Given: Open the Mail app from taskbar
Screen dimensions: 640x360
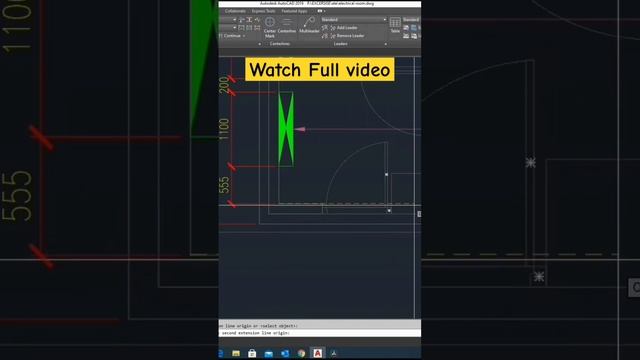Looking at the screenshot, I should [x=269, y=353].
